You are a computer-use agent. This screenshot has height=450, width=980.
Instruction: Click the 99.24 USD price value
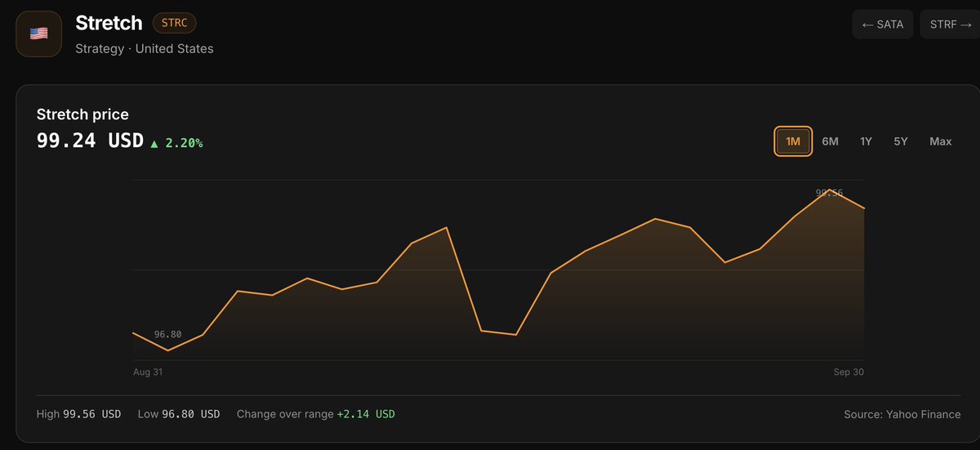point(90,140)
